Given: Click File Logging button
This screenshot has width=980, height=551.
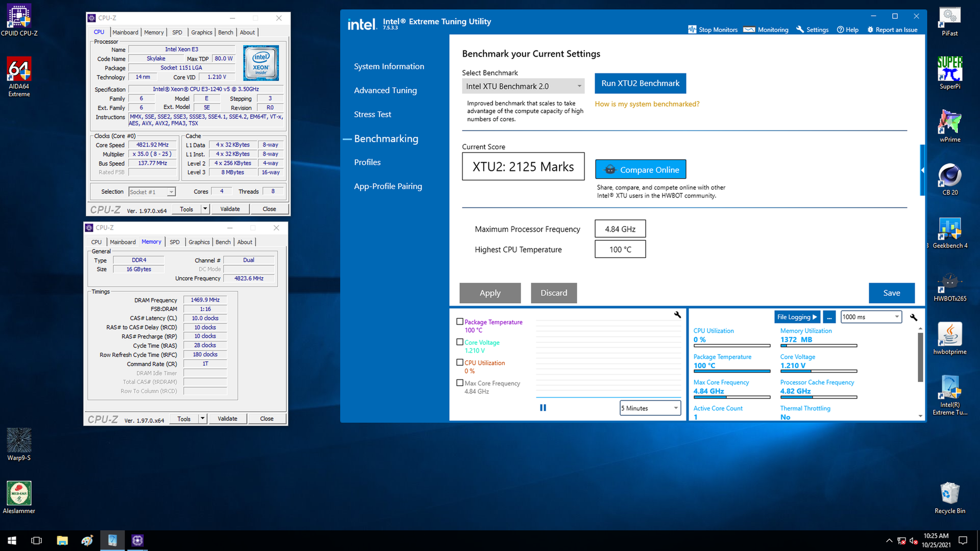Looking at the screenshot, I should [x=797, y=317].
